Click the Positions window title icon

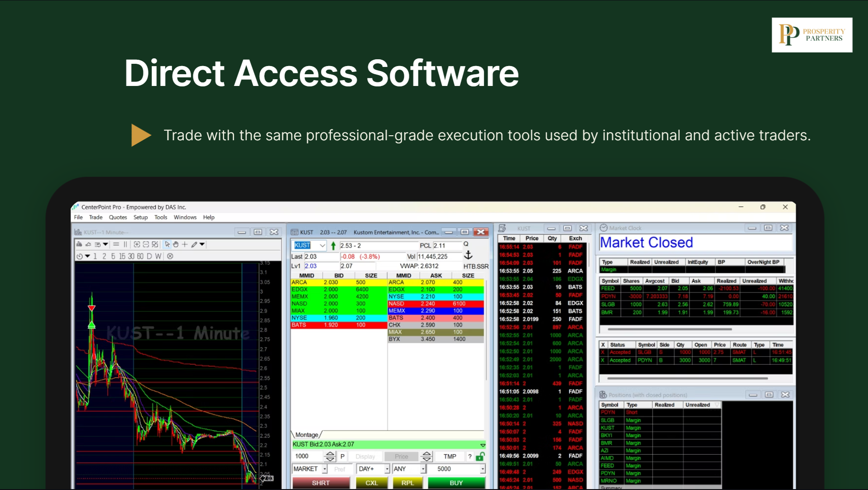click(603, 395)
